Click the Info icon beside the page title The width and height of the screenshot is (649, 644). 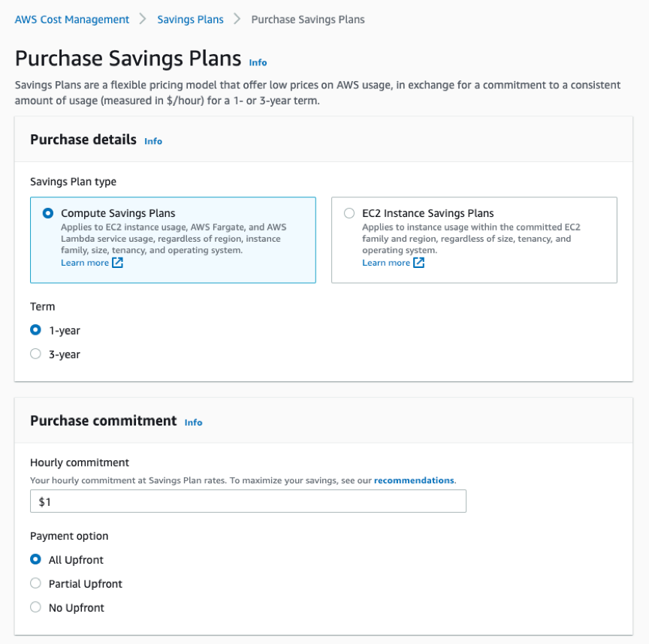258,63
